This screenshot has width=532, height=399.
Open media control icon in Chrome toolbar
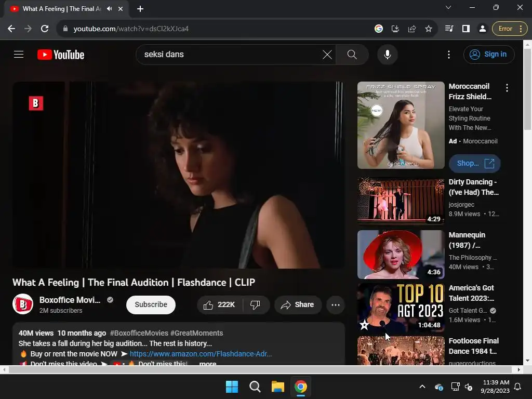449,29
